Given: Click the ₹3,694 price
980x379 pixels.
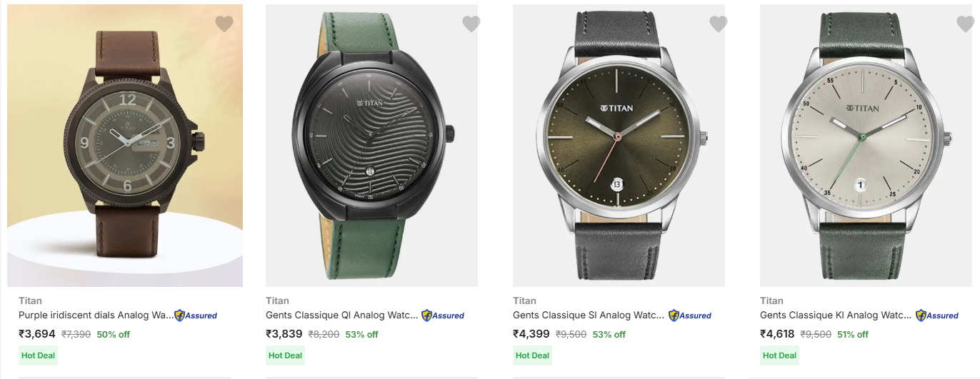Looking at the screenshot, I should point(37,334).
